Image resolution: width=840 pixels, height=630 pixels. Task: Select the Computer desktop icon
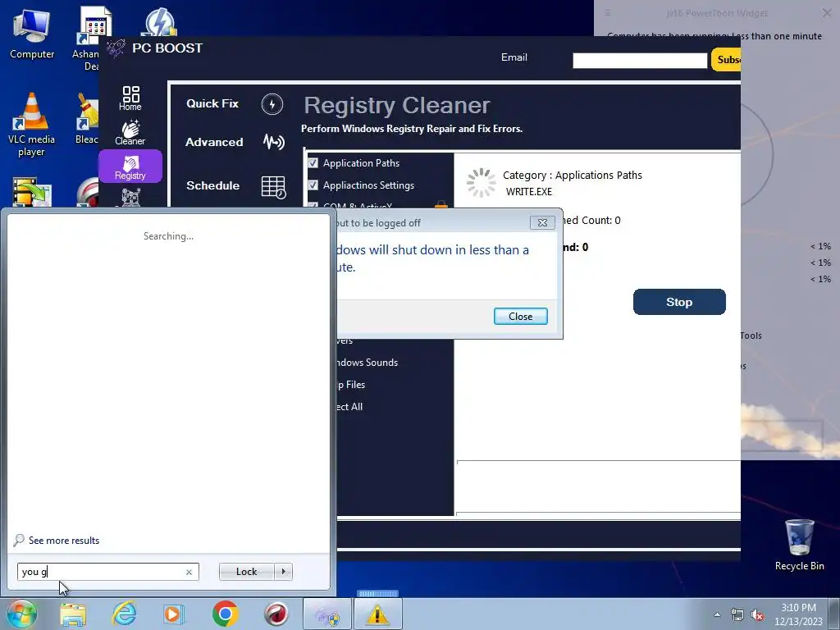click(x=32, y=34)
